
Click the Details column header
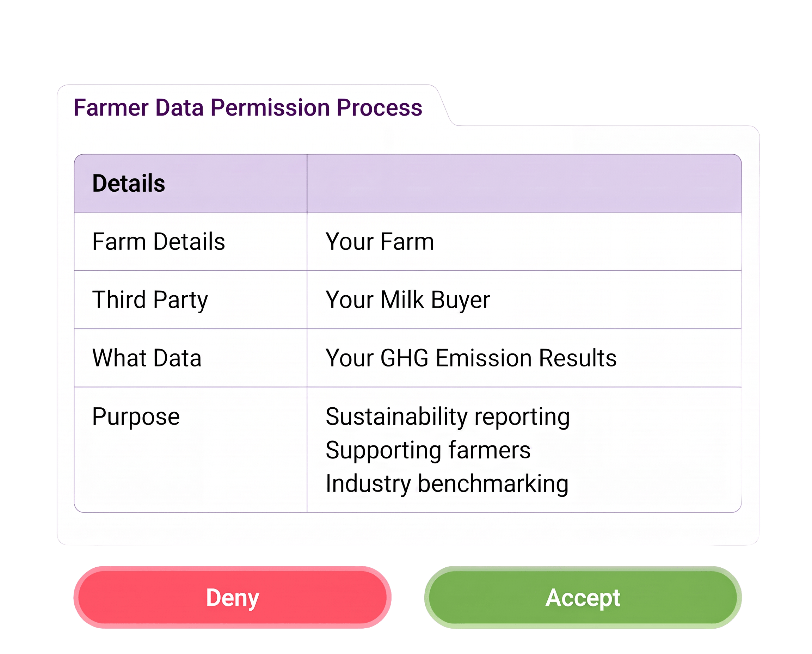coord(191,184)
